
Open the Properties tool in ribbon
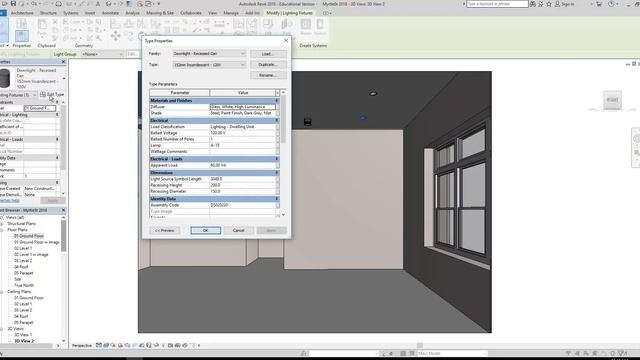point(22,36)
